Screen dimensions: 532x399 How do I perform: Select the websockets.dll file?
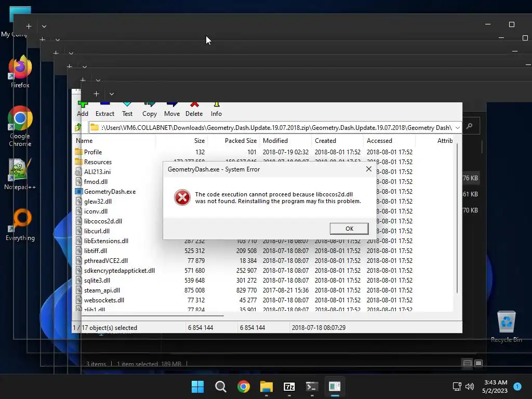coord(104,300)
